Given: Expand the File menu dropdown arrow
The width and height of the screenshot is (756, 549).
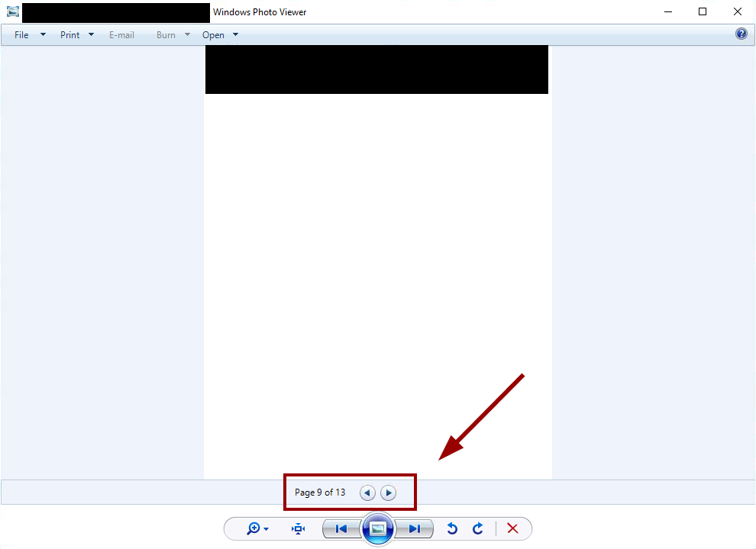Looking at the screenshot, I should tap(43, 34).
